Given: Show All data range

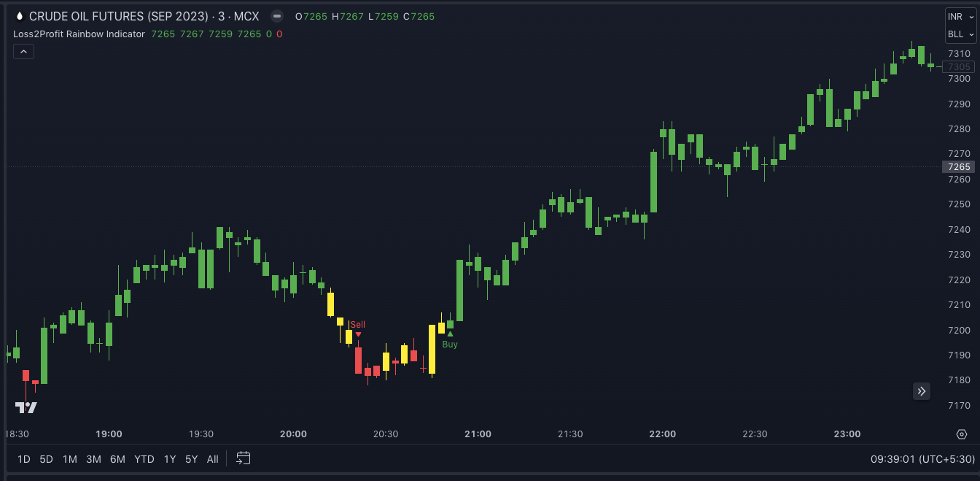Looking at the screenshot, I should [212, 459].
